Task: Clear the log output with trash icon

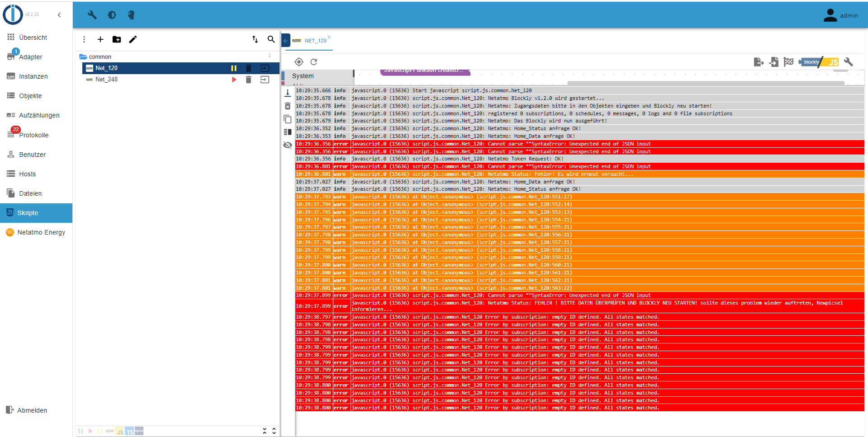Action: (x=288, y=106)
